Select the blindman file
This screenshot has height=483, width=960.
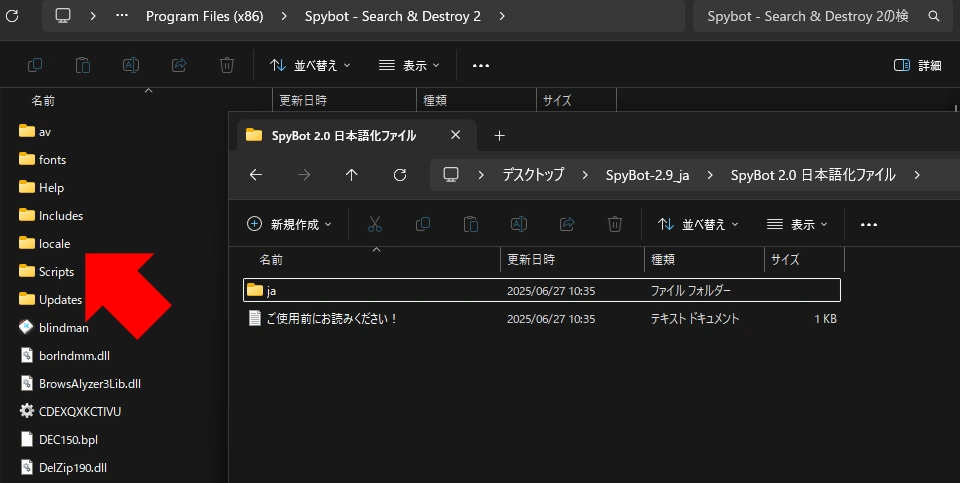(53, 328)
